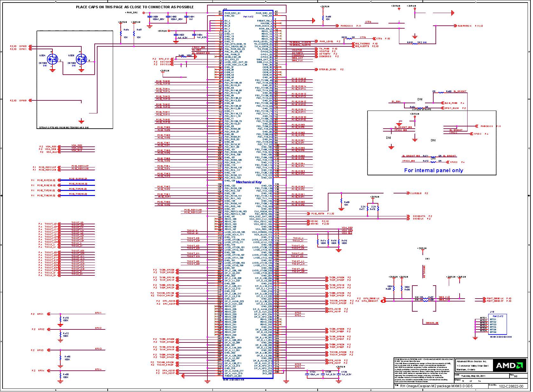Select resistor R457 label

139,30
